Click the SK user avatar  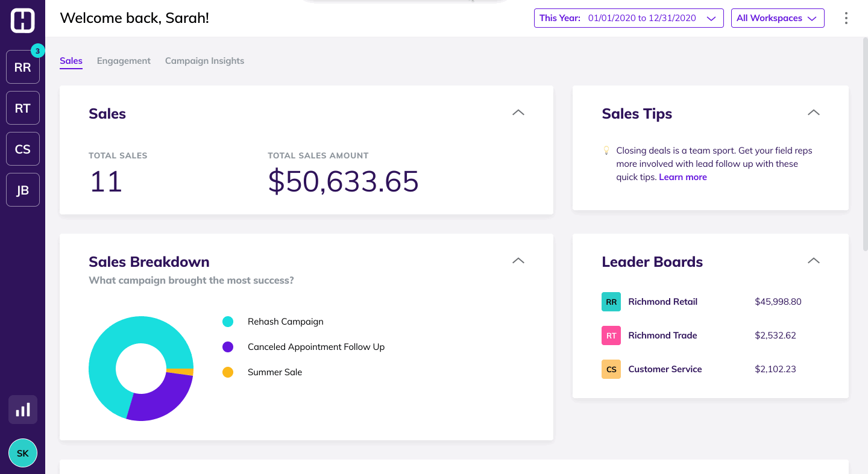23,454
